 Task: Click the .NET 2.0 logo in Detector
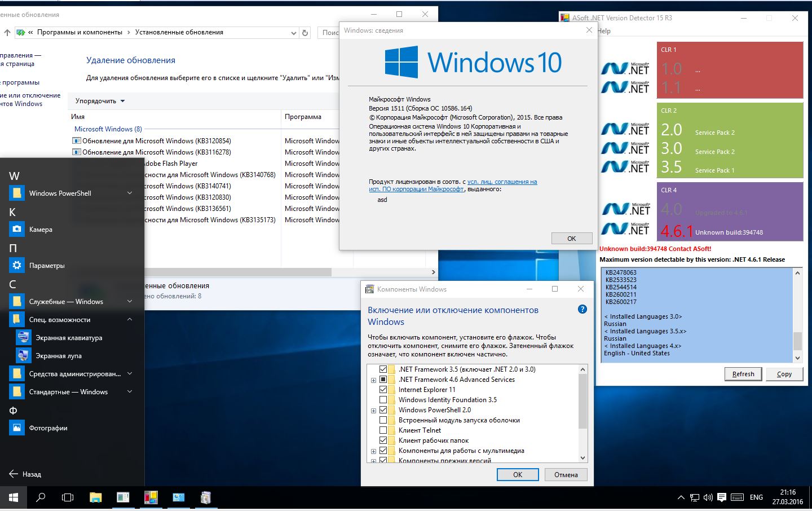click(x=625, y=129)
